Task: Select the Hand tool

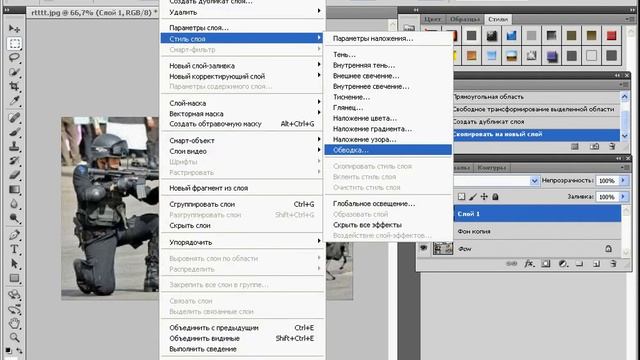Action: 14,323
